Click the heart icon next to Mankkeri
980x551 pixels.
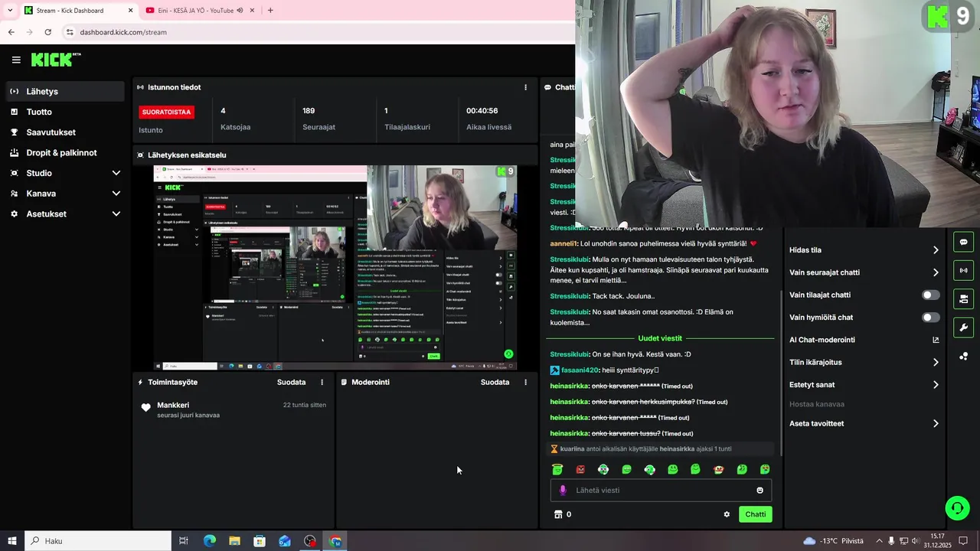pyautogui.click(x=145, y=408)
